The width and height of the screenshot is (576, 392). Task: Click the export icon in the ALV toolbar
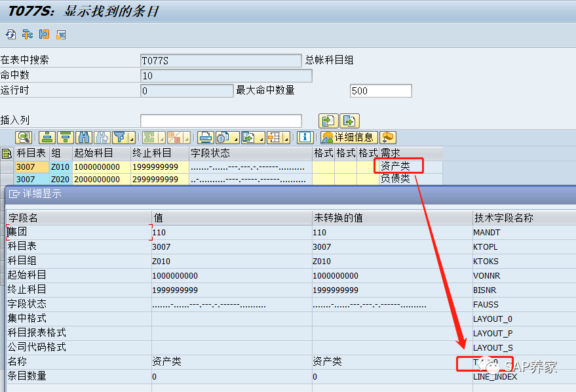click(249, 138)
